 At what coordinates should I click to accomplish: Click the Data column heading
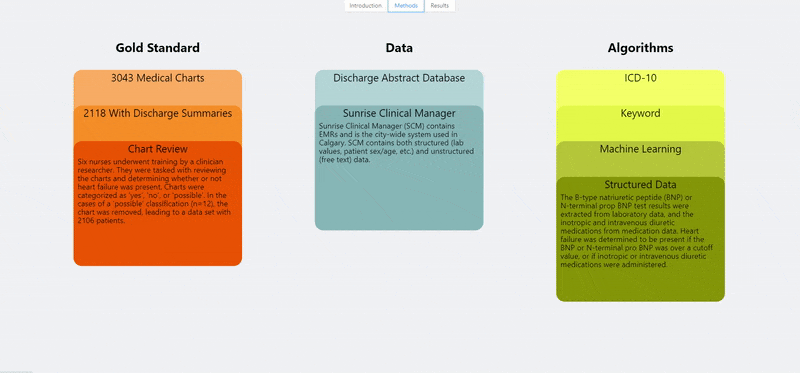[x=399, y=48]
